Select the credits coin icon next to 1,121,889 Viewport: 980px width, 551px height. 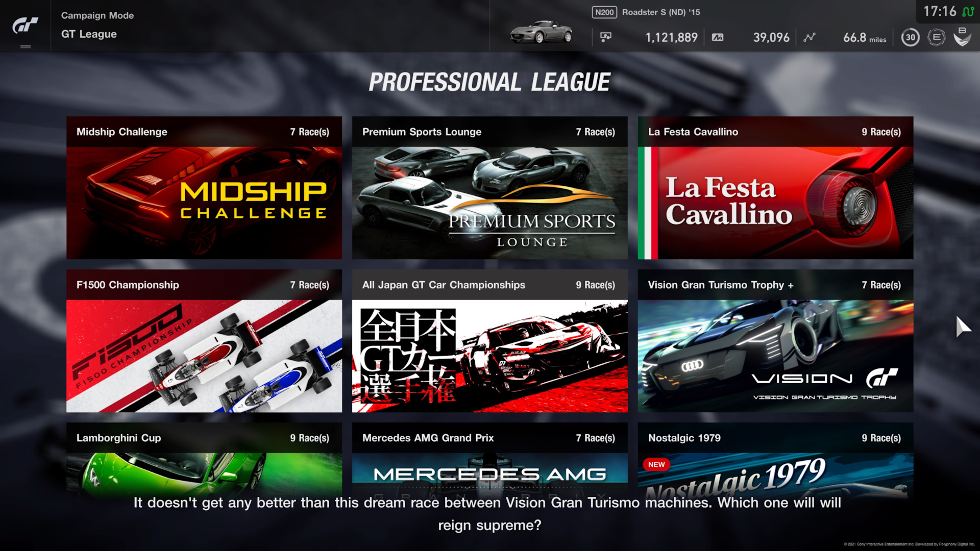606,36
